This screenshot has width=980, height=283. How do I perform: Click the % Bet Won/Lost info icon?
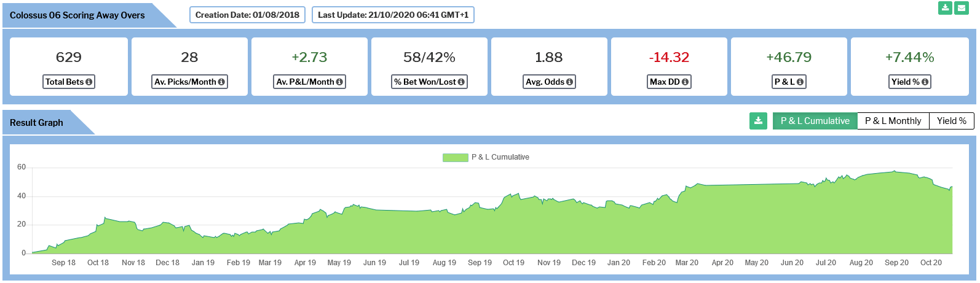(461, 82)
